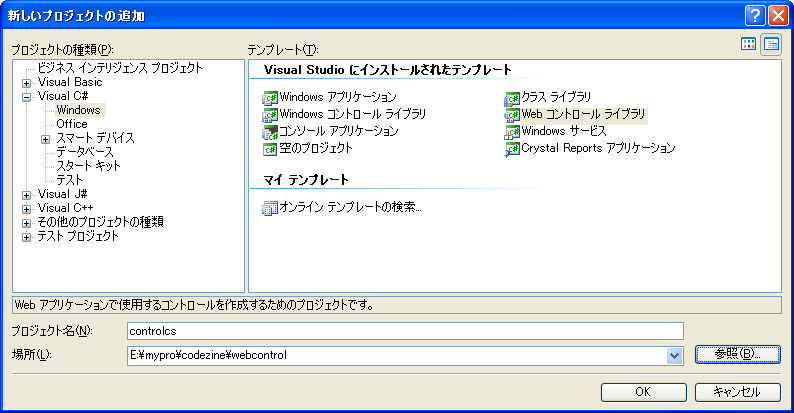794x413 pixels.
Task: Click the クラス ライブラリ label text
Action: (557, 97)
